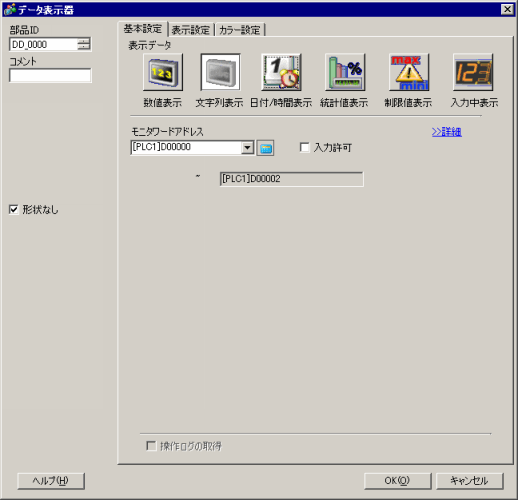Enable the 入力許可 checkbox
Viewport: 518px width, 500px height.
coord(304,147)
